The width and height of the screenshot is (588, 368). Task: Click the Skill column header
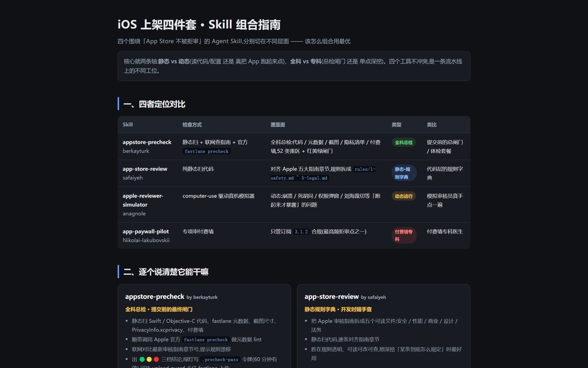127,125
